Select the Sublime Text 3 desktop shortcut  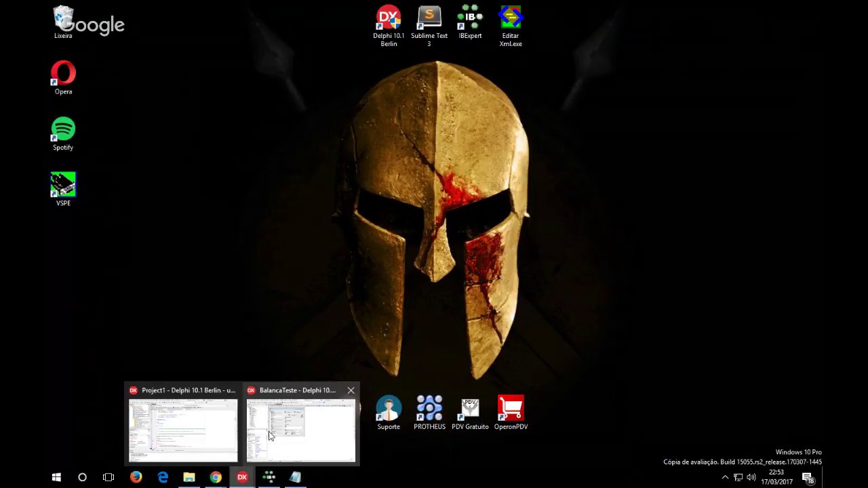pyautogui.click(x=429, y=26)
